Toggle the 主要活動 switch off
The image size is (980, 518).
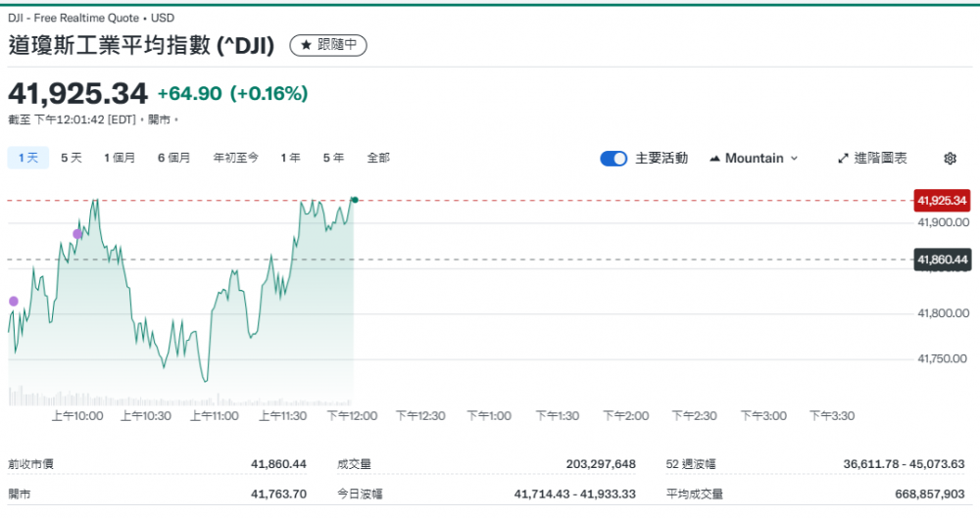613,159
